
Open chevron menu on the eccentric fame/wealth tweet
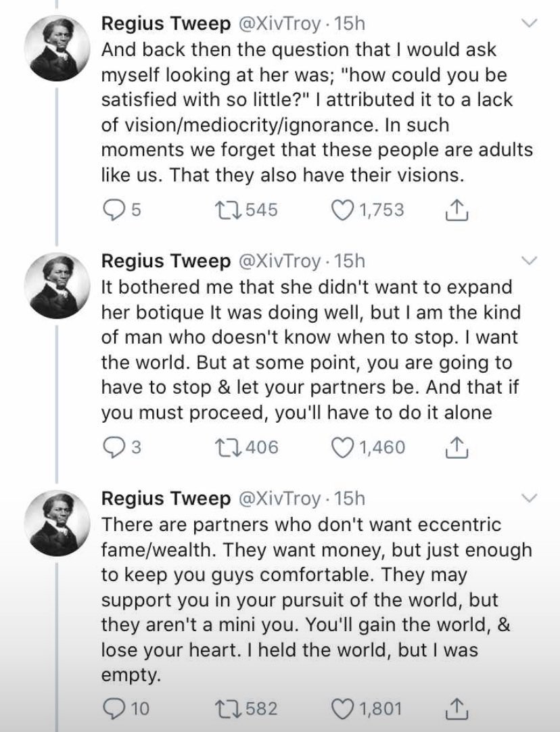click(530, 498)
